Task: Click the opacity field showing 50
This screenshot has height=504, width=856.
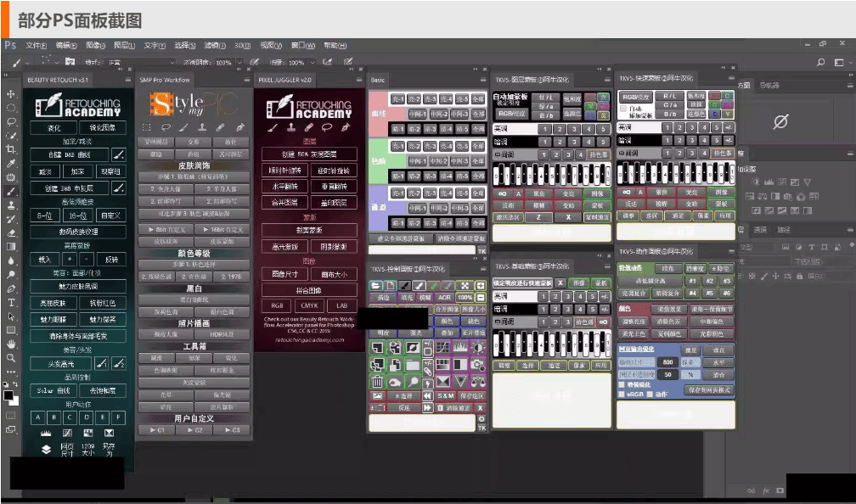Action: click(667, 375)
